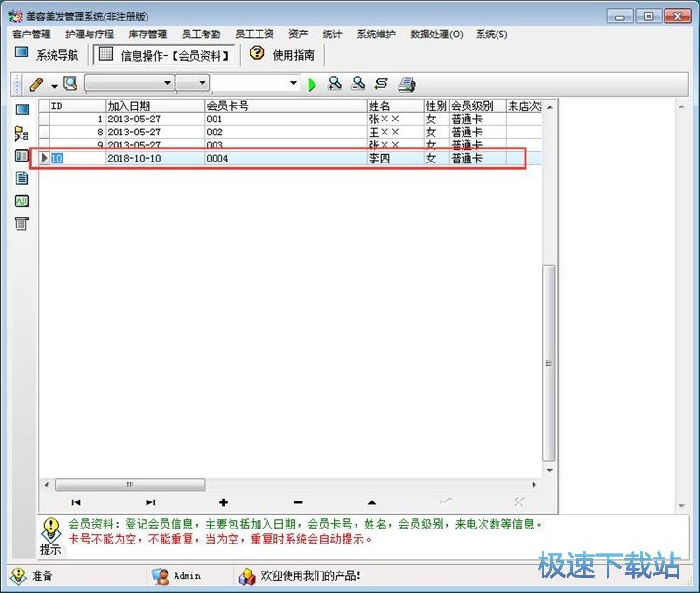700x593 pixels.
Task: Select the 2018-10-10 date cell
Action: click(x=155, y=158)
